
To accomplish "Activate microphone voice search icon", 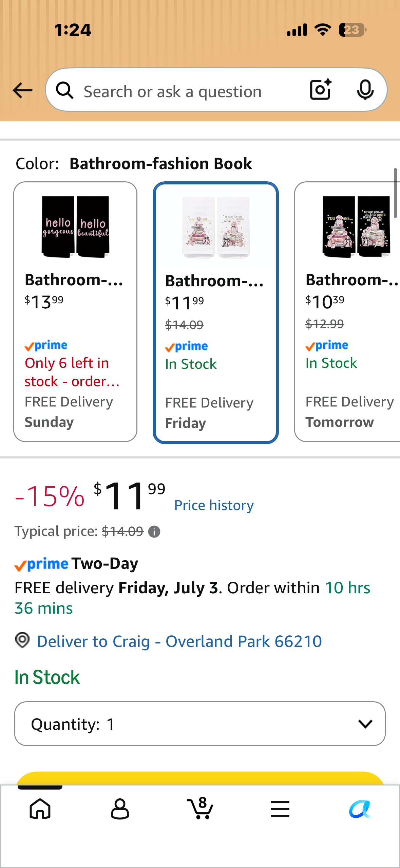I will tap(365, 90).
